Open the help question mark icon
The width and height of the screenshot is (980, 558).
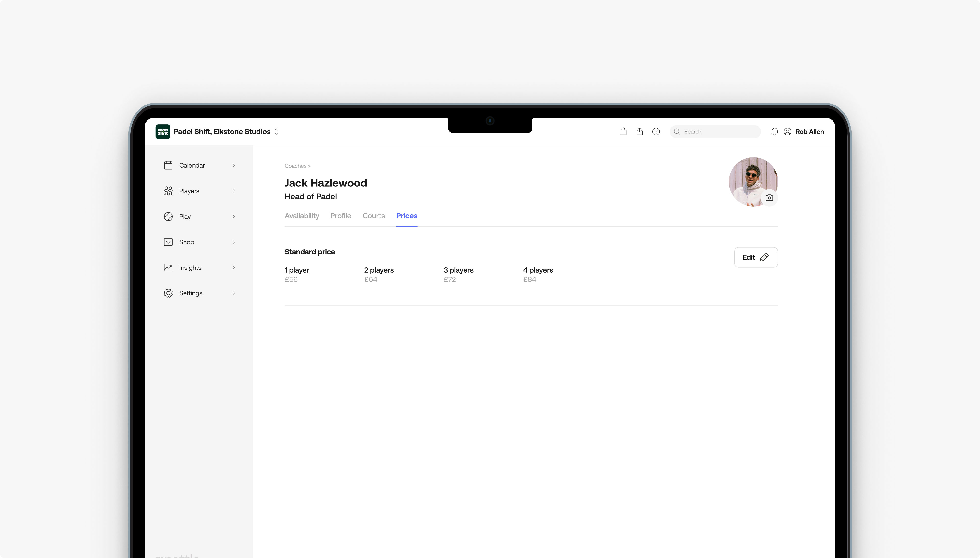click(x=656, y=131)
